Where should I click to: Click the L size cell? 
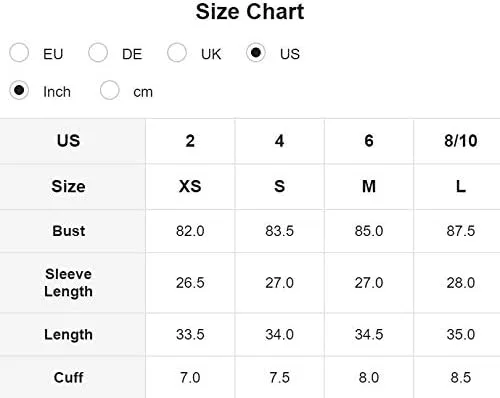pos(461,186)
